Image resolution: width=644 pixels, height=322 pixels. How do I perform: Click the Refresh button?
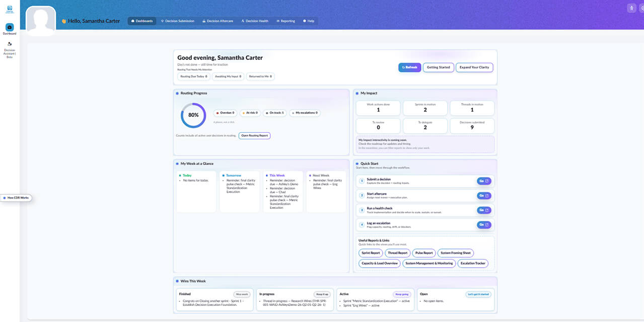pos(409,67)
